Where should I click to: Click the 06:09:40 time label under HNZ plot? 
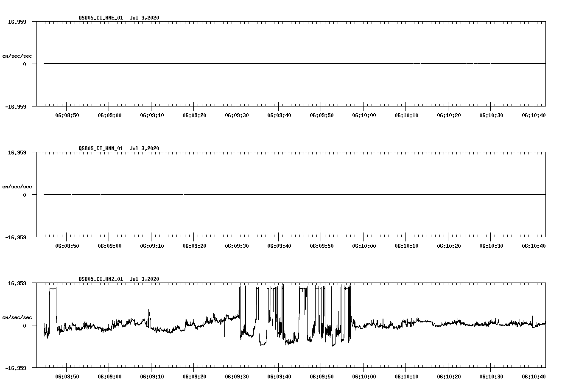click(x=279, y=377)
